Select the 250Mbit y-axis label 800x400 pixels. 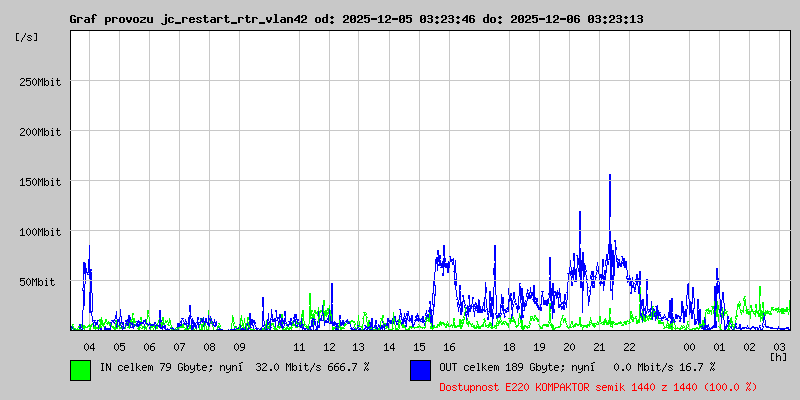click(40, 82)
